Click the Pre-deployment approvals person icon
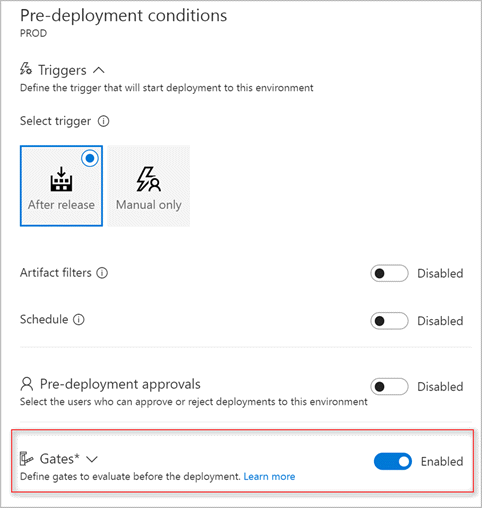The height and width of the screenshot is (508, 482). click(x=27, y=384)
